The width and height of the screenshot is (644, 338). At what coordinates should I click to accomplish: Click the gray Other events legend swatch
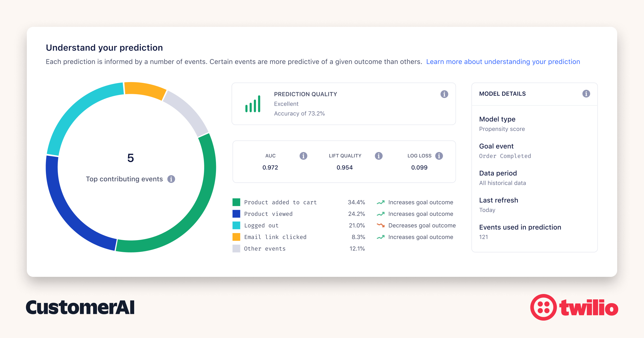click(x=236, y=249)
